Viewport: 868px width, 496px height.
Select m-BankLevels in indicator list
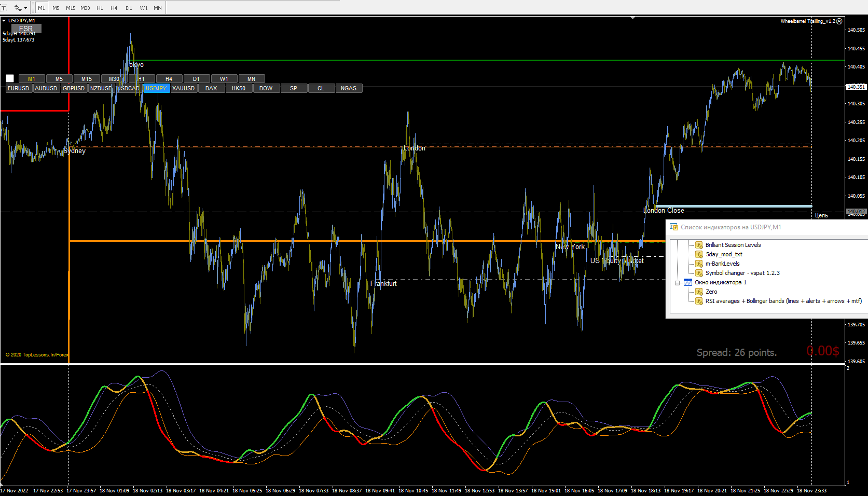click(723, 264)
